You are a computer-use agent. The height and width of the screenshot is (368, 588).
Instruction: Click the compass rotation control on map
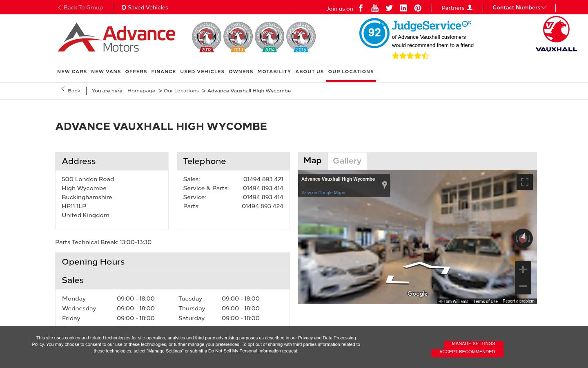pyautogui.click(x=523, y=238)
